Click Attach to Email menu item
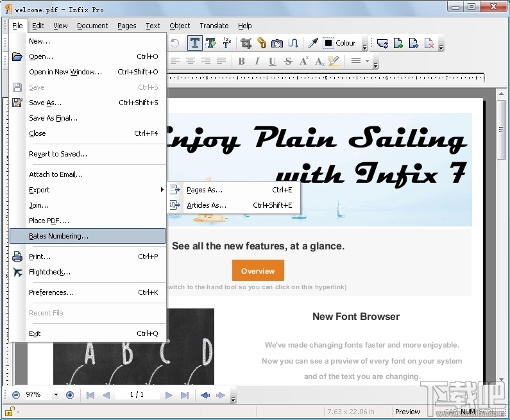The image size is (510, 420). tap(87, 174)
